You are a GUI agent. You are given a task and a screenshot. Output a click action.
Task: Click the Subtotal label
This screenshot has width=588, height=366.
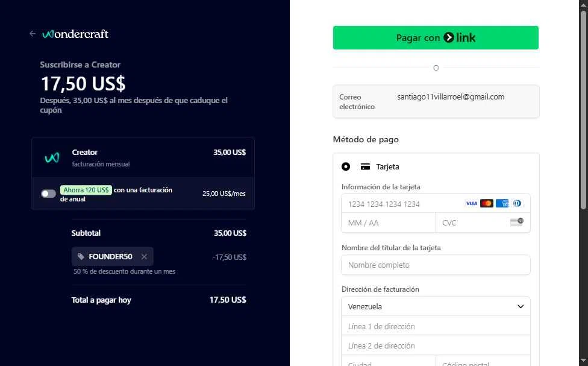[86, 233]
